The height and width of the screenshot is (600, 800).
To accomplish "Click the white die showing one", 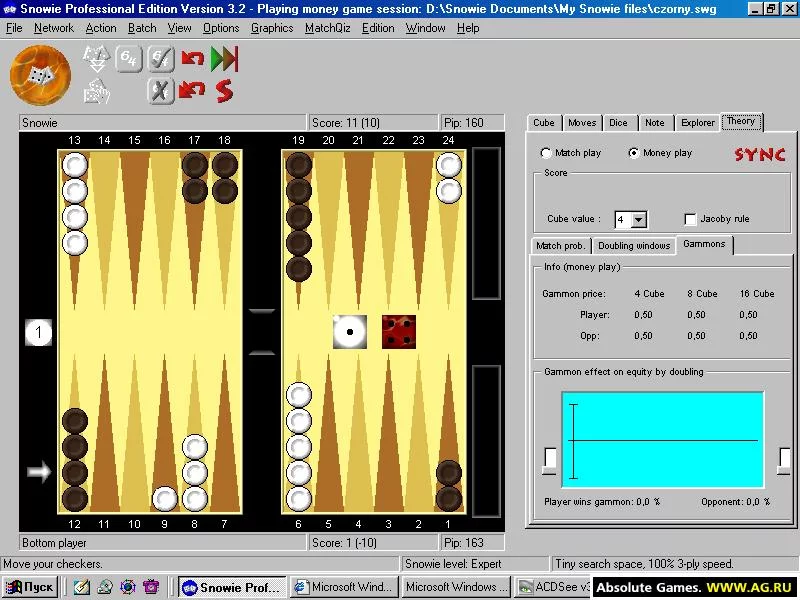I will 350,332.
